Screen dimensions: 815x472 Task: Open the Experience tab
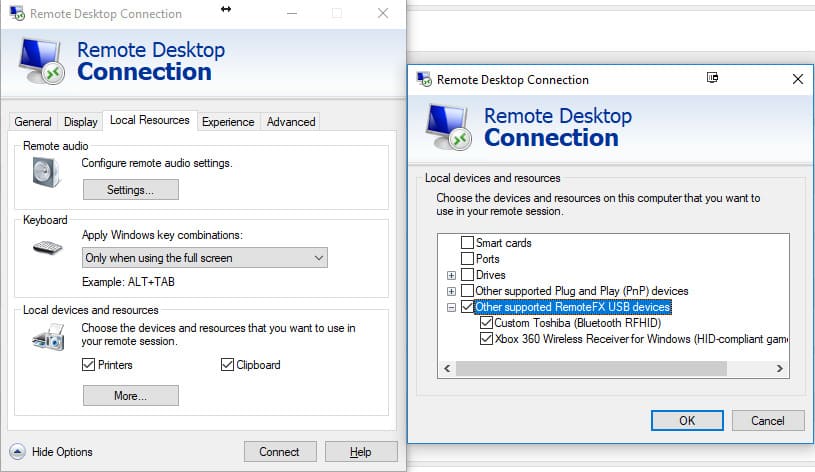click(228, 122)
